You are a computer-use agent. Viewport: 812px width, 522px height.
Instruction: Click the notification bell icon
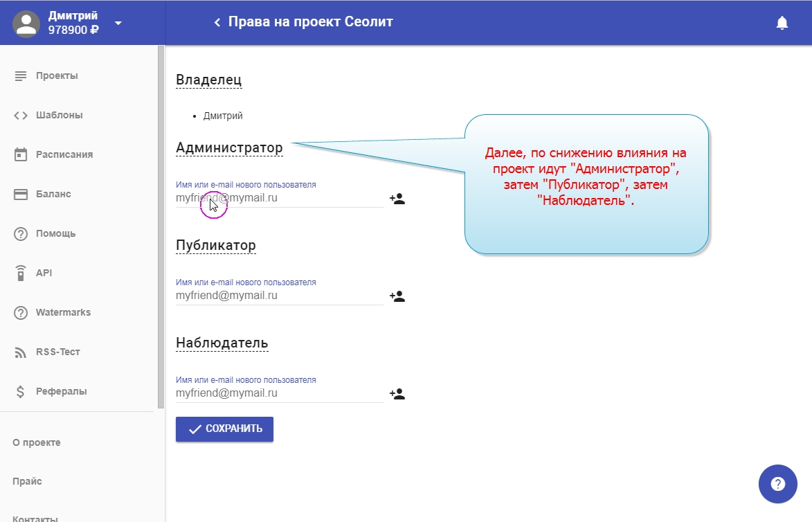coord(782,24)
